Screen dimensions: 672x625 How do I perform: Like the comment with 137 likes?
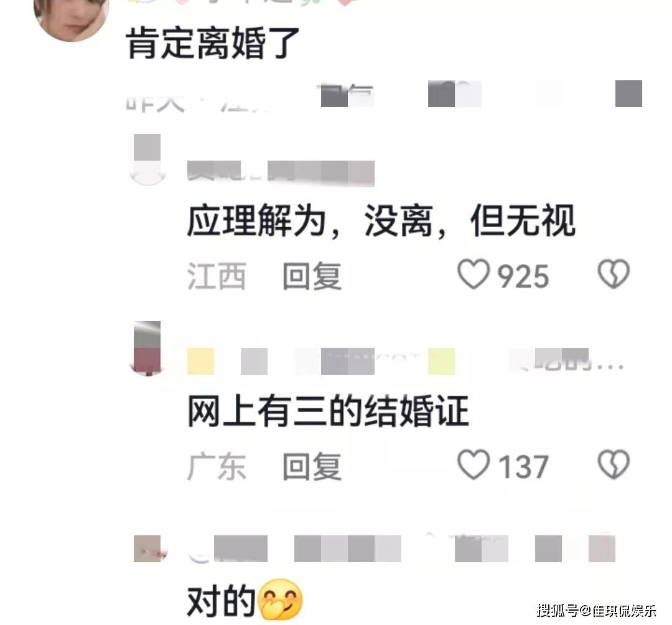tap(474, 464)
